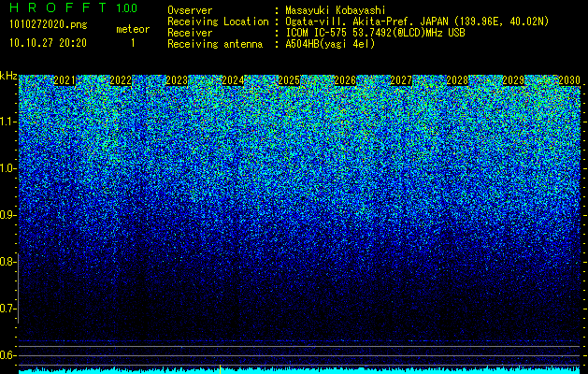Click the 2029 time marker
Viewport: 588px width, 374px height.
tap(513, 80)
